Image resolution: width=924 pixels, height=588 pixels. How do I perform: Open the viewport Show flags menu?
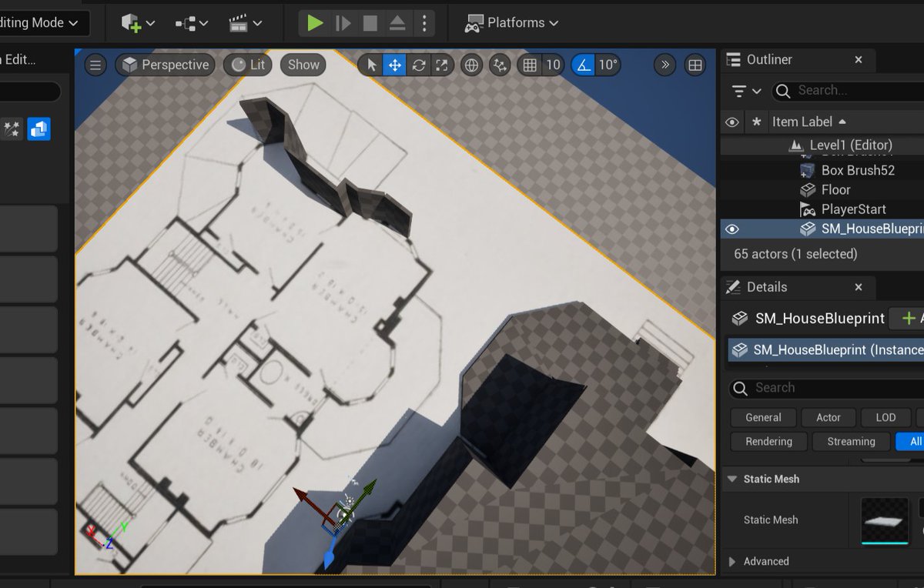tap(303, 65)
